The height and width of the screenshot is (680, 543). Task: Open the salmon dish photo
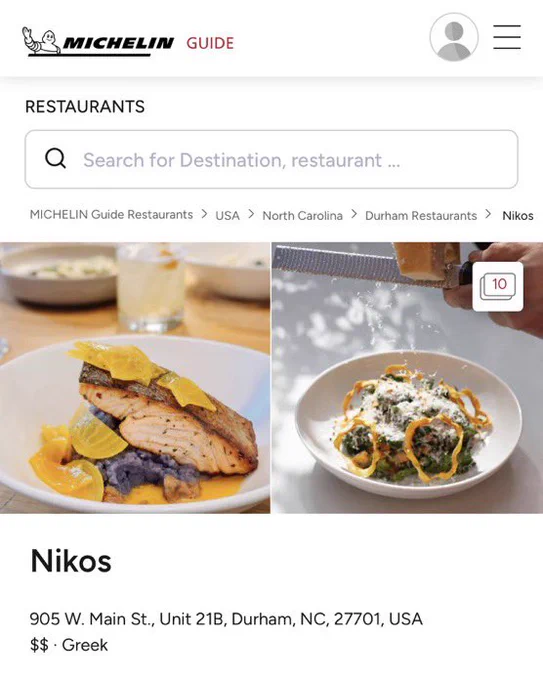pos(135,378)
